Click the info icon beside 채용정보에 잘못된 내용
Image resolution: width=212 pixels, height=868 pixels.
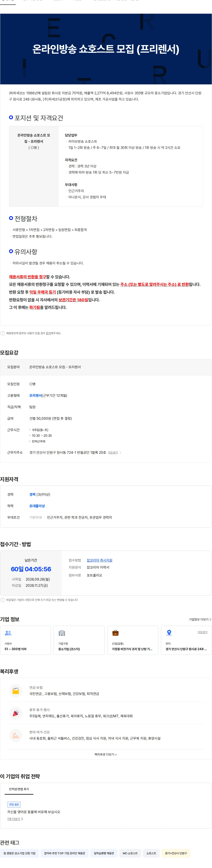[3, 333]
